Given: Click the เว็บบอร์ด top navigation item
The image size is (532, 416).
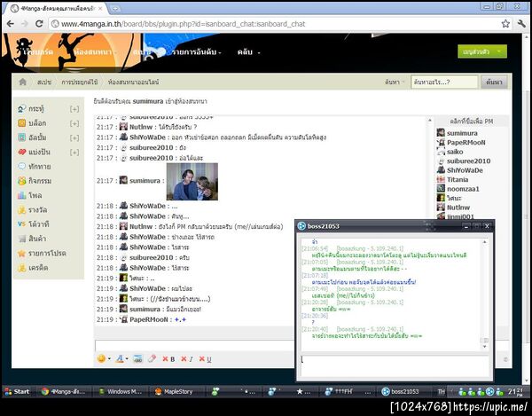Looking at the screenshot, I should tap(38, 52).
